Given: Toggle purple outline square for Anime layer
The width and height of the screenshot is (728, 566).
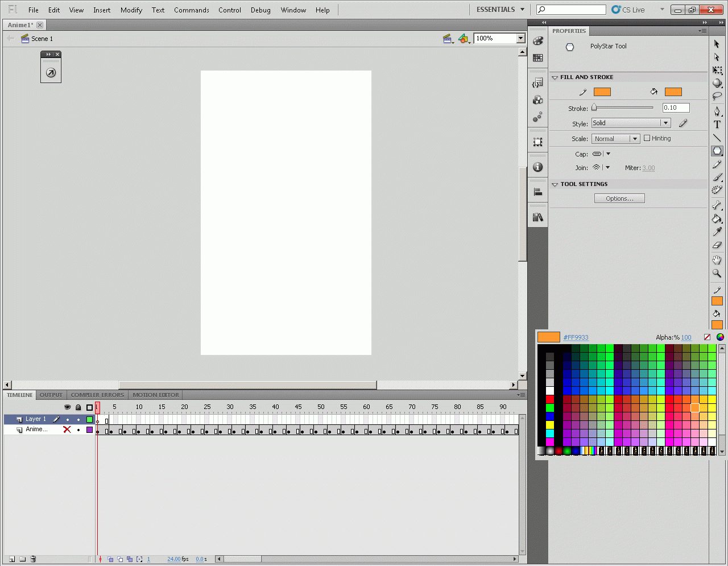Looking at the screenshot, I should point(89,430).
